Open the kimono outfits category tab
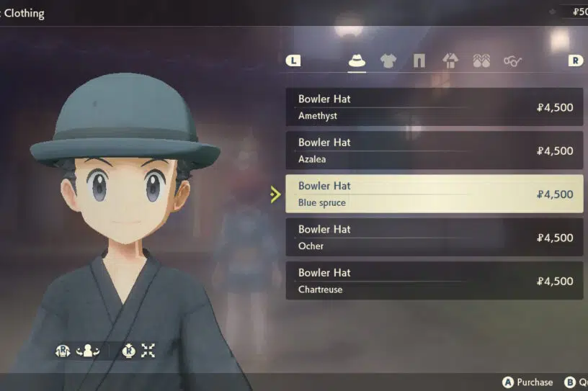Image resolution: width=588 pixels, height=391 pixels. click(450, 60)
